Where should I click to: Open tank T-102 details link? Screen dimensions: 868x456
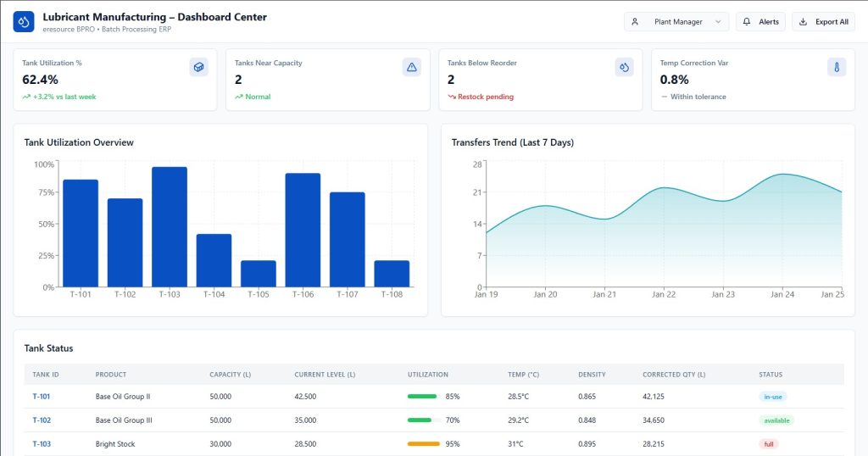(x=42, y=420)
